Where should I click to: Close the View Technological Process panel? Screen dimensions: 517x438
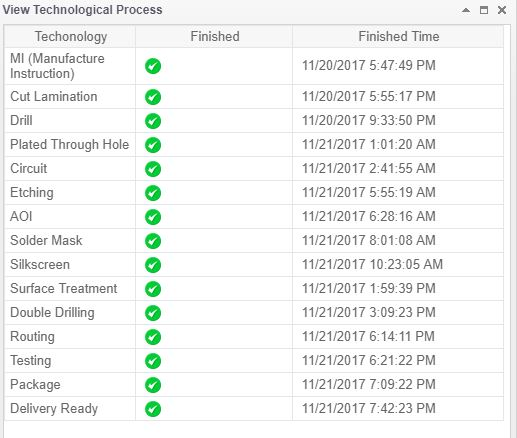[502, 10]
